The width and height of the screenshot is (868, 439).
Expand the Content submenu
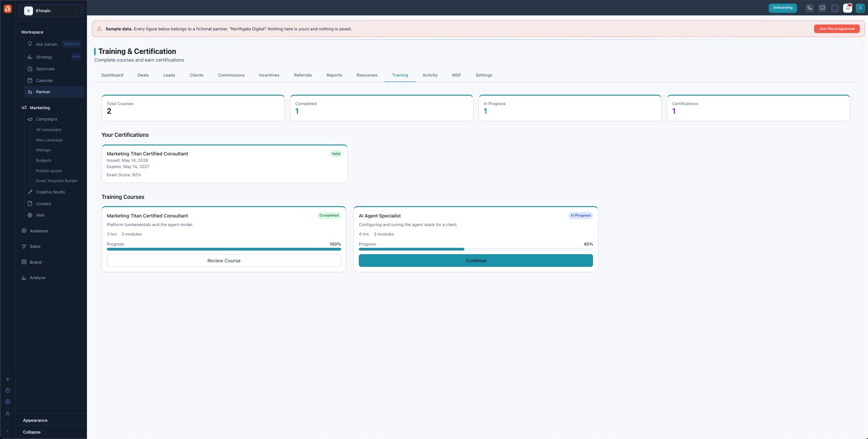point(79,204)
